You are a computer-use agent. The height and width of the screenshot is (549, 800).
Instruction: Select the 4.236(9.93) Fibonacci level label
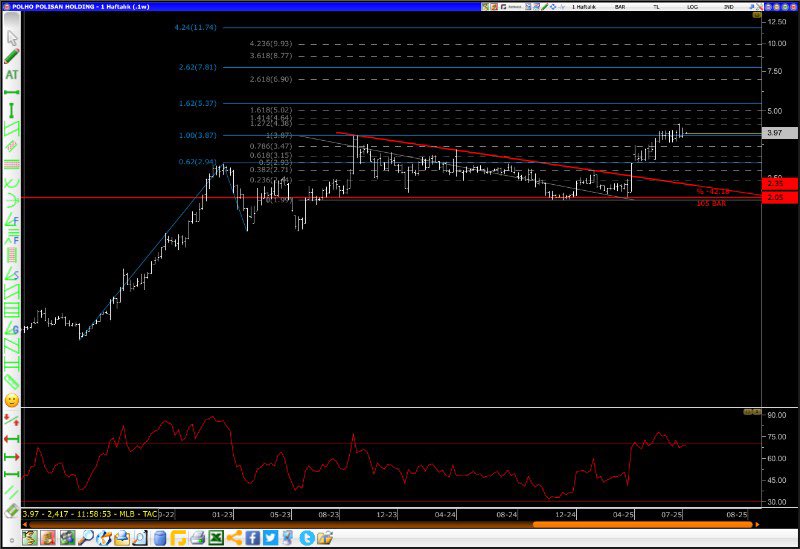coord(271,44)
